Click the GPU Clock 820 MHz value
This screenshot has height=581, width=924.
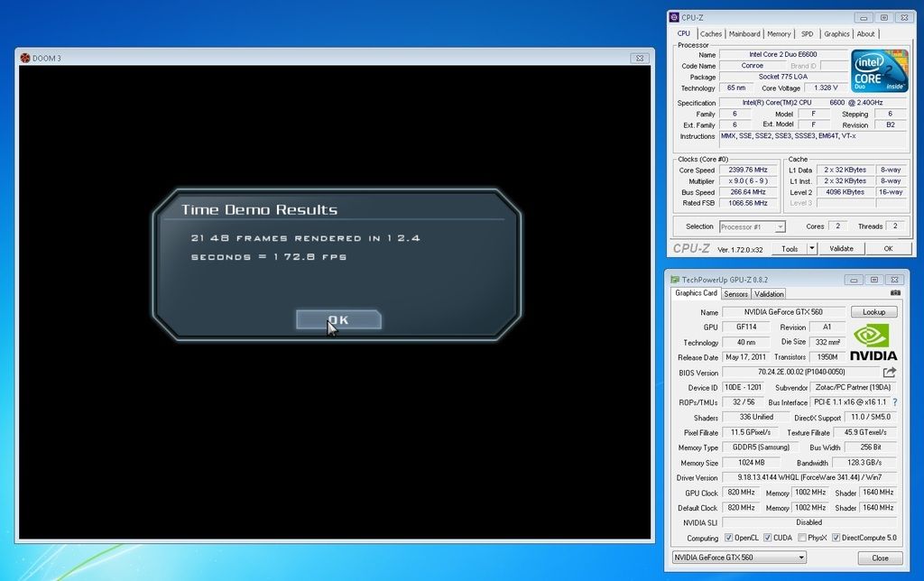tap(741, 492)
